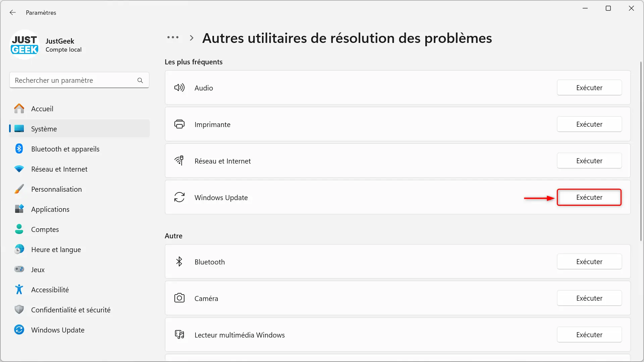The height and width of the screenshot is (362, 644).
Task: Click the page title Autres utilitaires de résolution
Action: (x=347, y=38)
